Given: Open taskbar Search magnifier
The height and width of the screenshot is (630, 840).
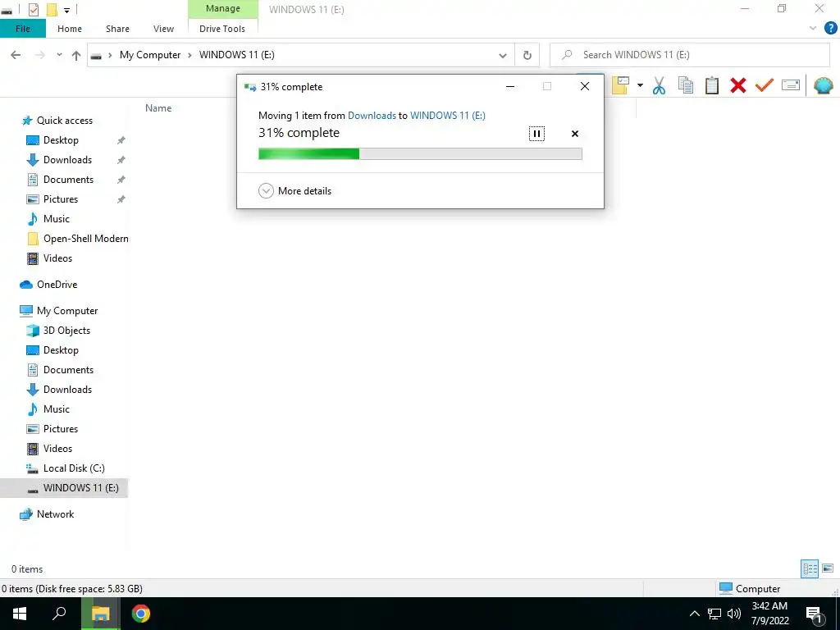Looking at the screenshot, I should pyautogui.click(x=59, y=614).
